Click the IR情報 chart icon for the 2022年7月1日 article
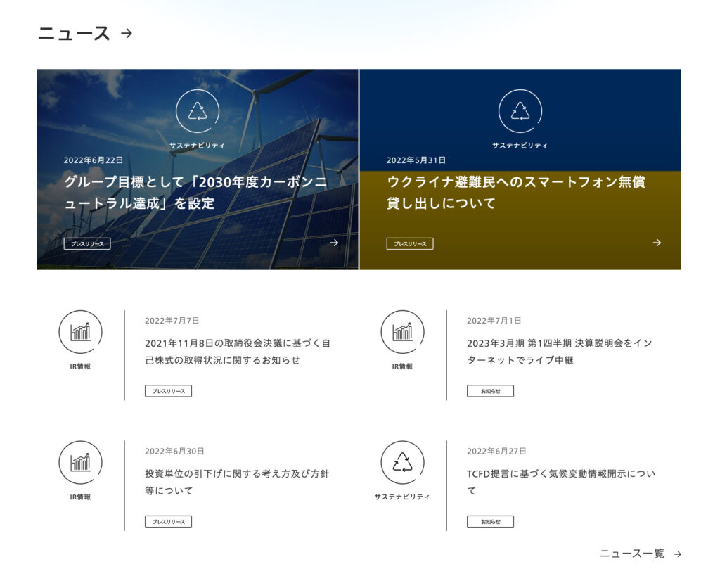The image size is (720, 588). click(x=403, y=332)
